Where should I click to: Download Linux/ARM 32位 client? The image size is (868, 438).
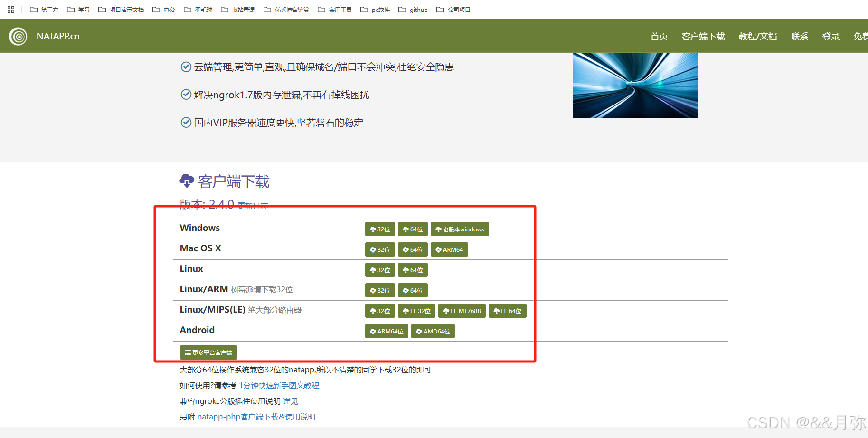tap(380, 290)
